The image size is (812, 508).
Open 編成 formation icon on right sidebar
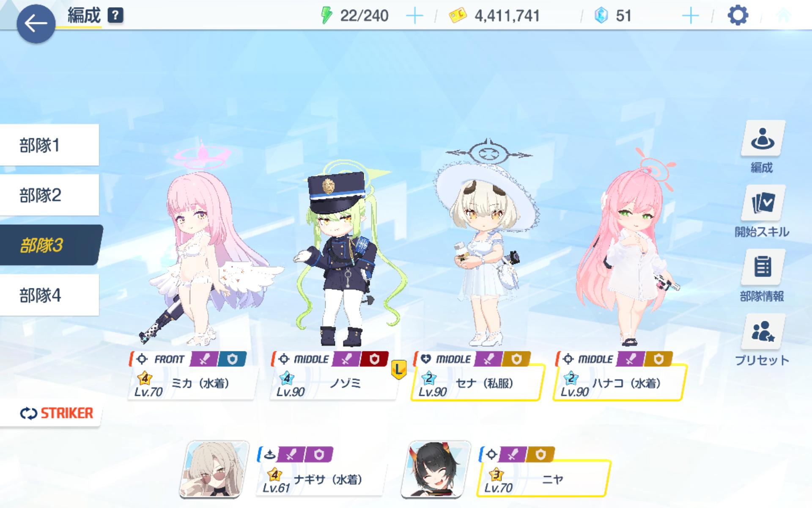click(x=763, y=138)
